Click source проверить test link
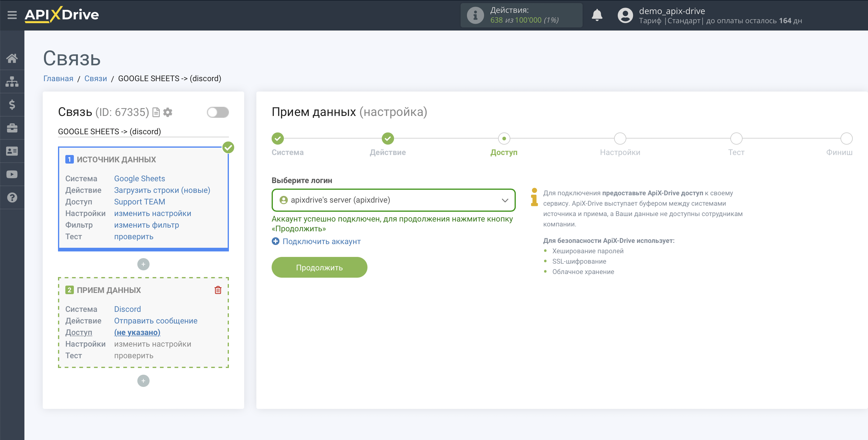This screenshot has width=868, height=440. [133, 237]
